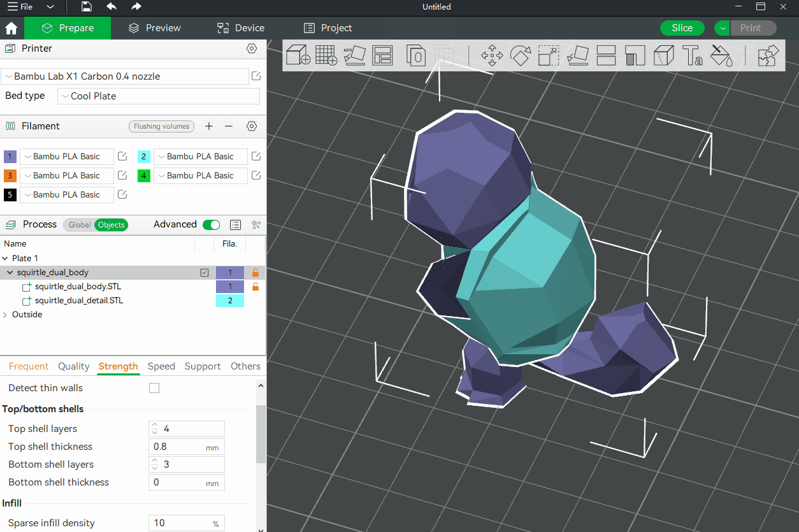The width and height of the screenshot is (799, 532).
Task: Open the Support settings tab
Action: [x=203, y=366]
